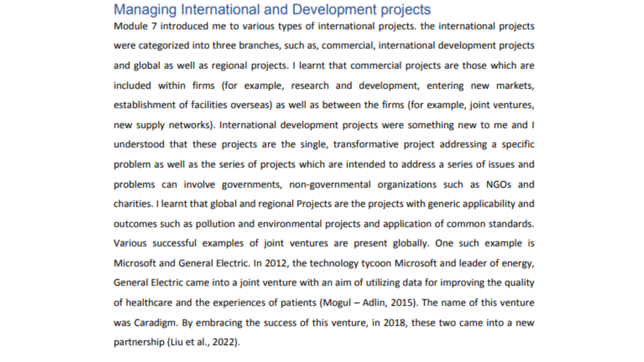This screenshot has height=362, width=644.
Task: Click the phrase "pollution and environmental projects"
Action: [x=278, y=224]
